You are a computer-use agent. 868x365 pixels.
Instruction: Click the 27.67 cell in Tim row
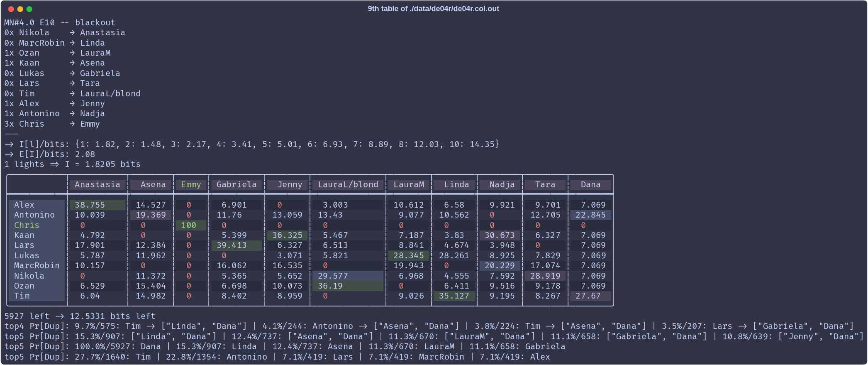coord(590,296)
